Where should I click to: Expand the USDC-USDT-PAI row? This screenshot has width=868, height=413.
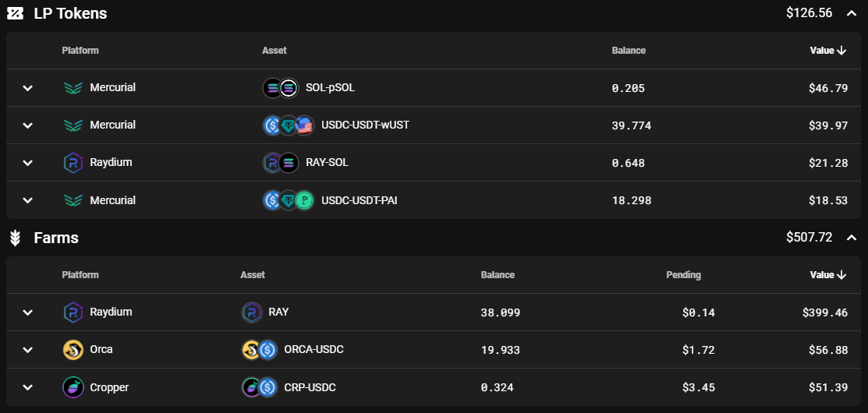coord(27,200)
